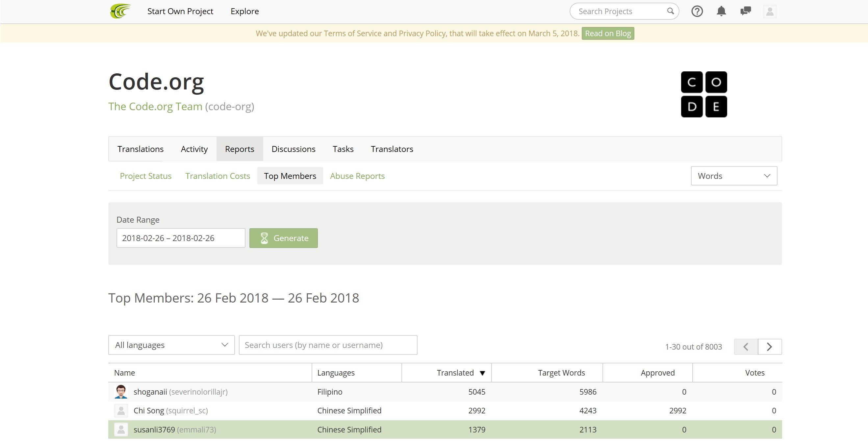Open the All languages dropdown
Screen dimensions: 868x441
(x=171, y=345)
